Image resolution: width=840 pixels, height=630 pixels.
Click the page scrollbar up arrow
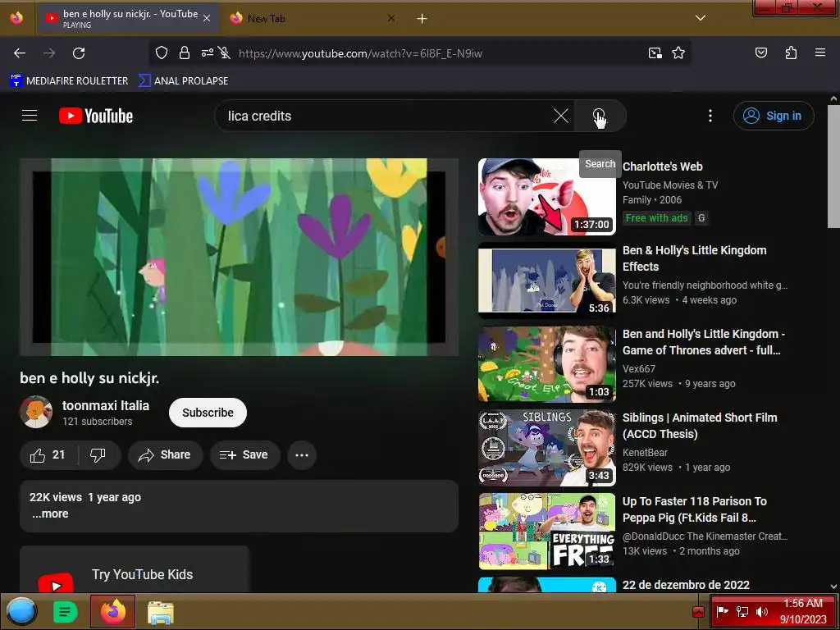[x=833, y=98]
